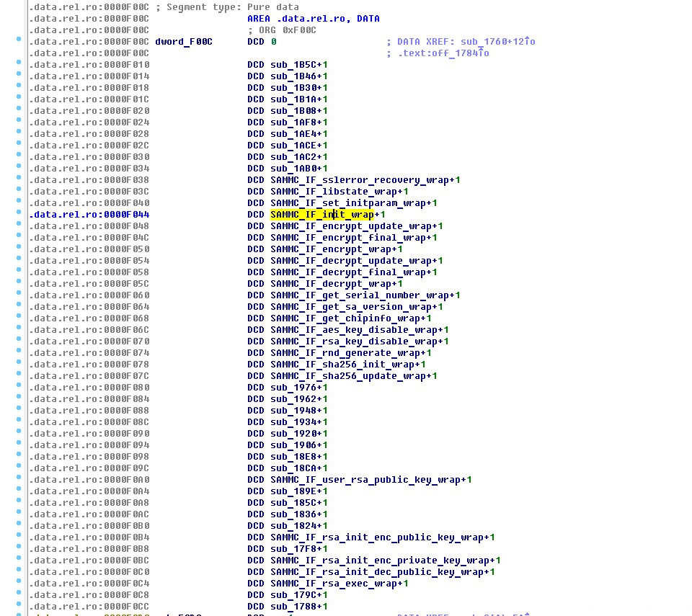
Task: Select the highlighted SAMMC_IF_init_wrap symbol
Action: coord(322,215)
